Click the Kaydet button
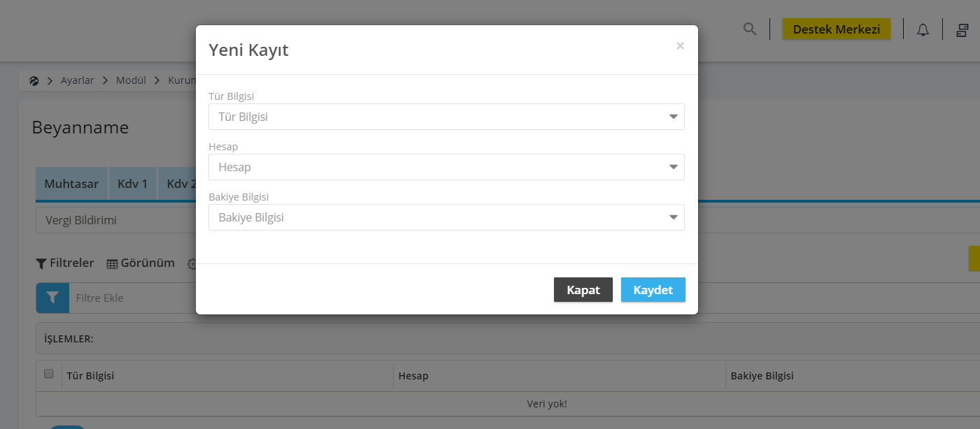Viewport: 980px width, 429px height. 653,290
